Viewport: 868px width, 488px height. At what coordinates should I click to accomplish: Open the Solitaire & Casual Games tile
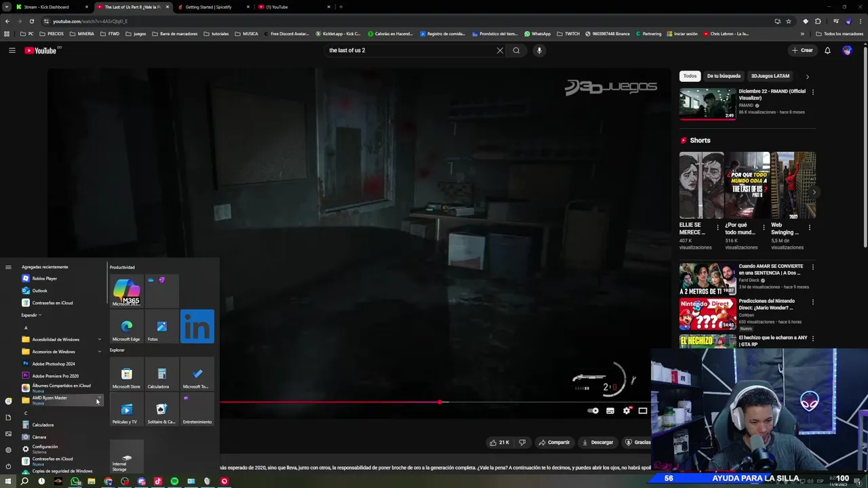click(161, 409)
